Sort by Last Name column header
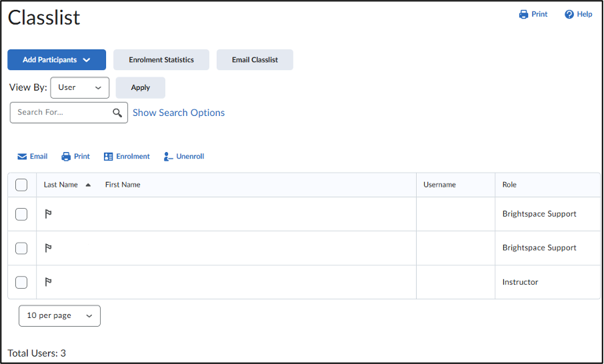This screenshot has width=604, height=364. point(61,185)
